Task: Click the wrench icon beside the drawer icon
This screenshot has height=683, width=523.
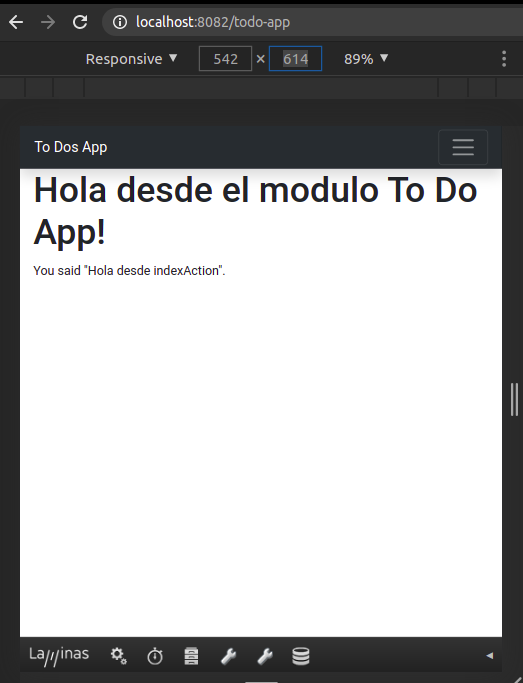Action: tap(228, 656)
